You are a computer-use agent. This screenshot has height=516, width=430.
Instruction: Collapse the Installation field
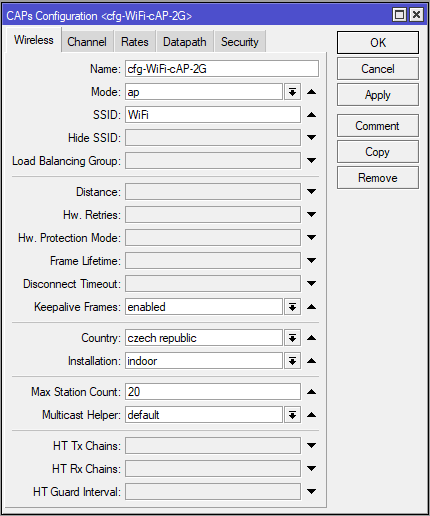311,361
